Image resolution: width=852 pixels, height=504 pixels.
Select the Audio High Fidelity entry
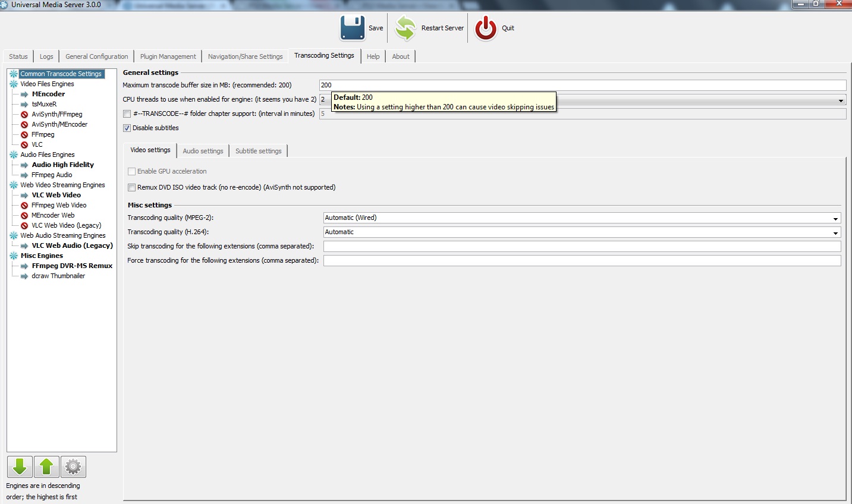62,165
